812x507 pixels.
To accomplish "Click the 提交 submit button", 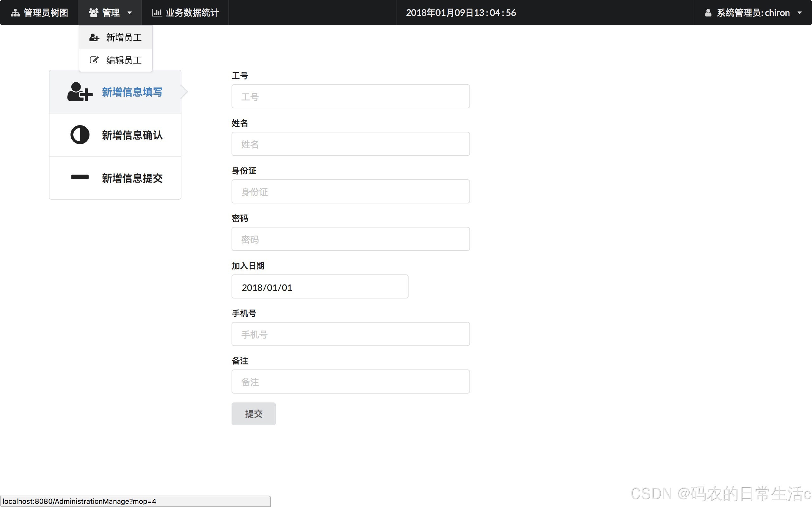I will click(253, 414).
